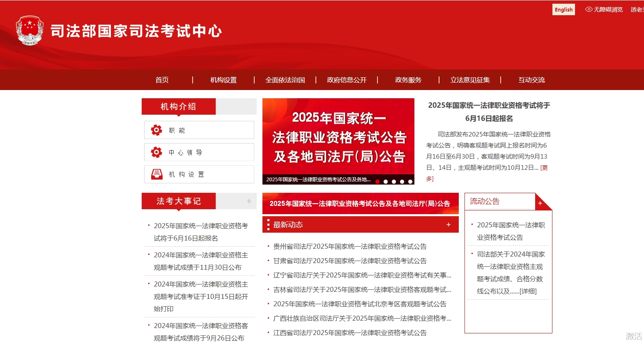This screenshot has width=644, height=342.
Task: Click the inbox icon beside 机构设置
Action: (156, 174)
